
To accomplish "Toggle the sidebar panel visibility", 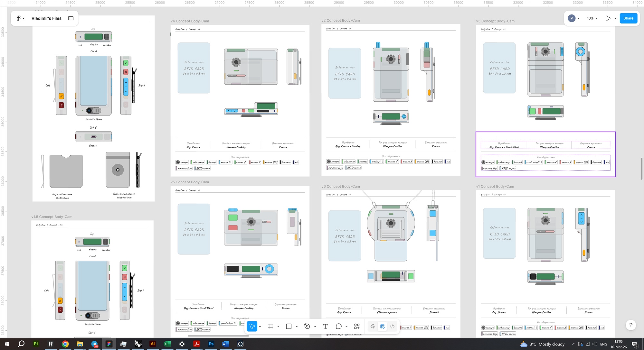I will click(x=71, y=18).
